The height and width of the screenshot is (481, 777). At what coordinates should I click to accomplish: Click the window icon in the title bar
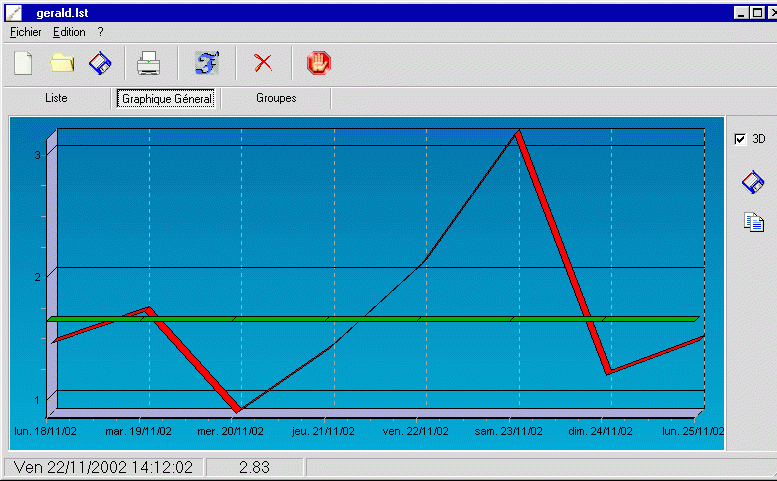pos(13,12)
